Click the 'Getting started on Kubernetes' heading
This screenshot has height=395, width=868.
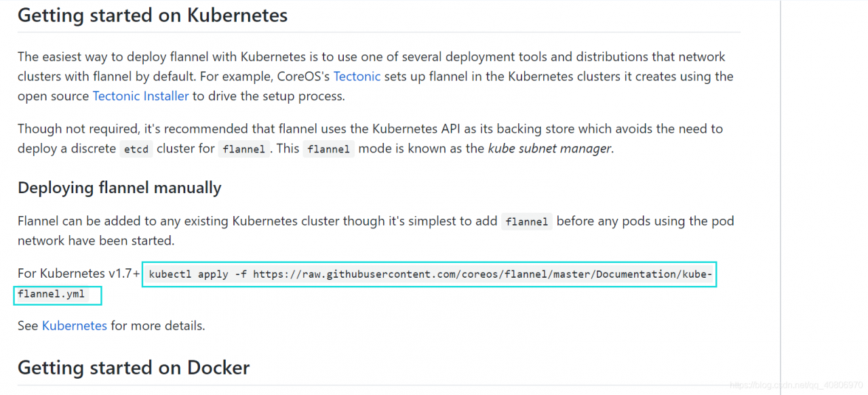coord(153,15)
